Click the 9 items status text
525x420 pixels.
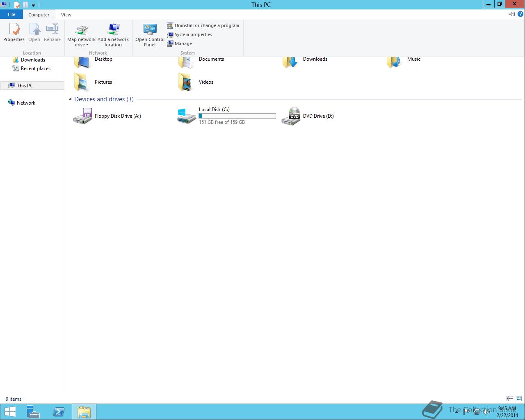[14, 399]
